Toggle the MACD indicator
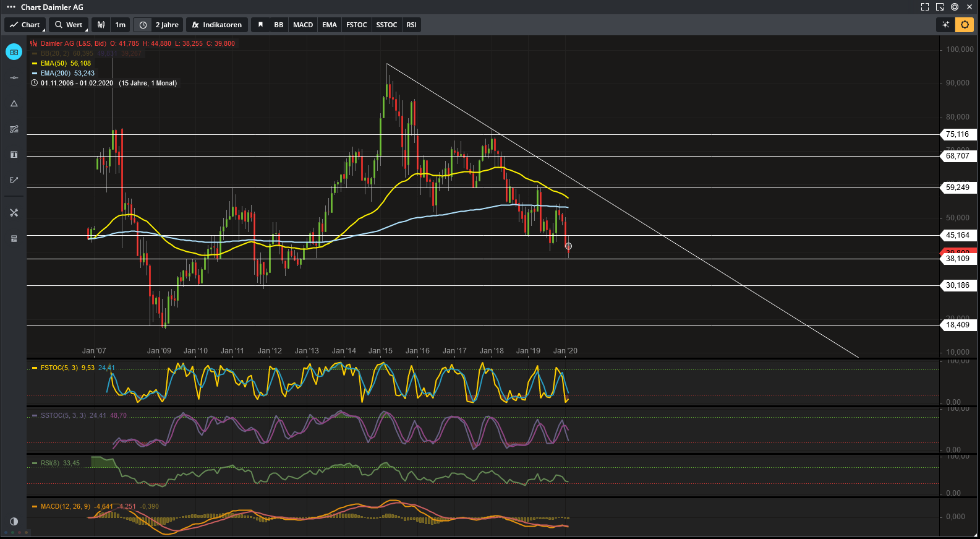Viewport: 980px width, 539px height. pyautogui.click(x=302, y=25)
